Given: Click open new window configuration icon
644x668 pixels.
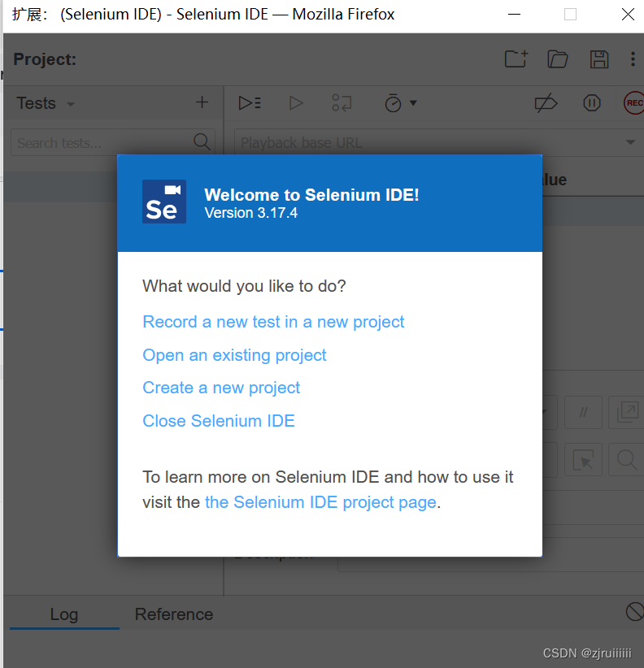Looking at the screenshot, I should (x=627, y=412).
